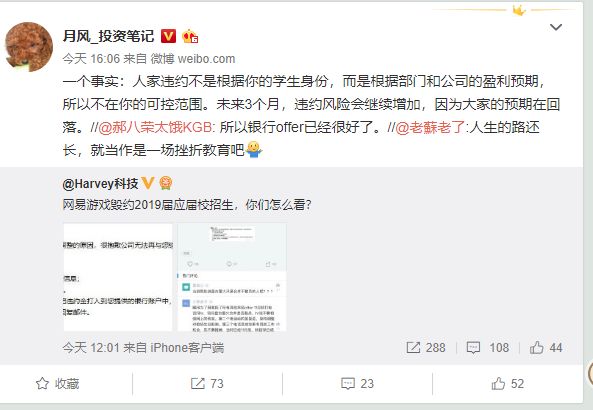
Task: Open the @Harvey科技 profile link
Action: [101, 183]
